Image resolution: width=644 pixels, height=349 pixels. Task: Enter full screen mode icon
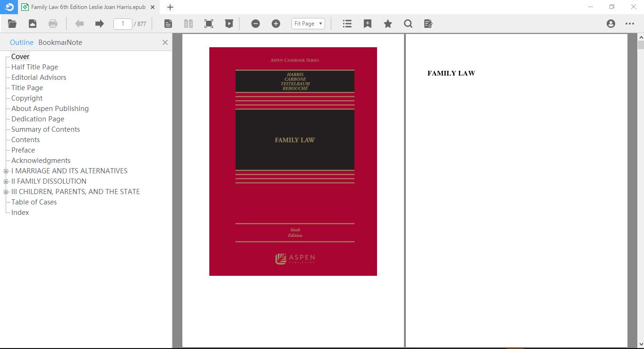209,24
